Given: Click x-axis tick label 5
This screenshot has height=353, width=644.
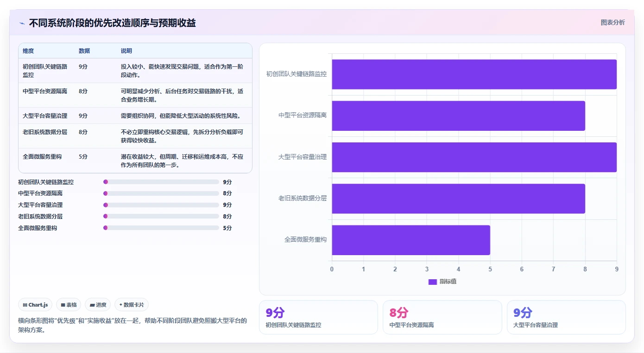Looking at the screenshot, I should 490,269.
